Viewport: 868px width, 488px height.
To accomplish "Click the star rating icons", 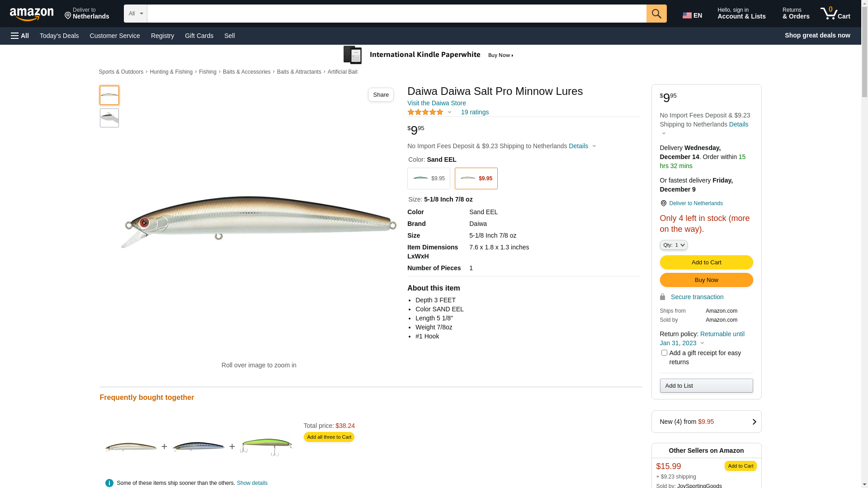I will pos(425,112).
